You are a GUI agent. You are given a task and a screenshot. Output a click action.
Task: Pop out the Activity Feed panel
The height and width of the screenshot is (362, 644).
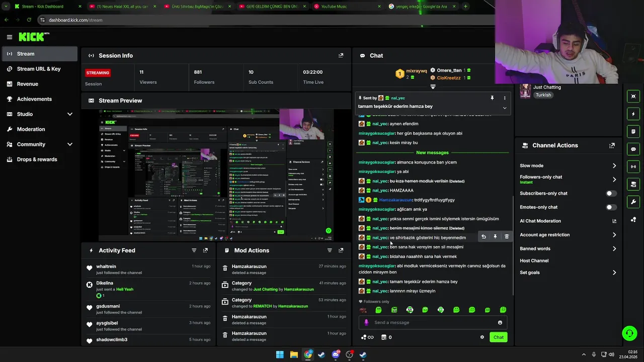click(205, 250)
